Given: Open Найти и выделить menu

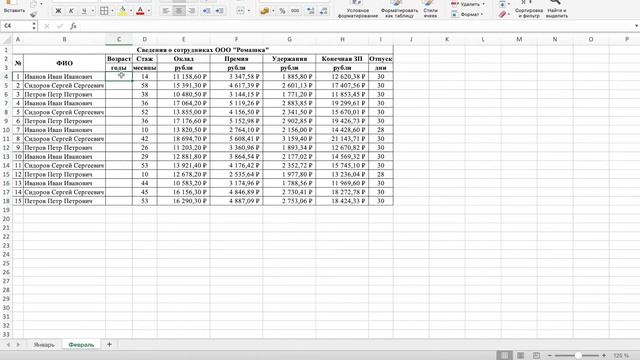Looking at the screenshot, I should coord(557,10).
